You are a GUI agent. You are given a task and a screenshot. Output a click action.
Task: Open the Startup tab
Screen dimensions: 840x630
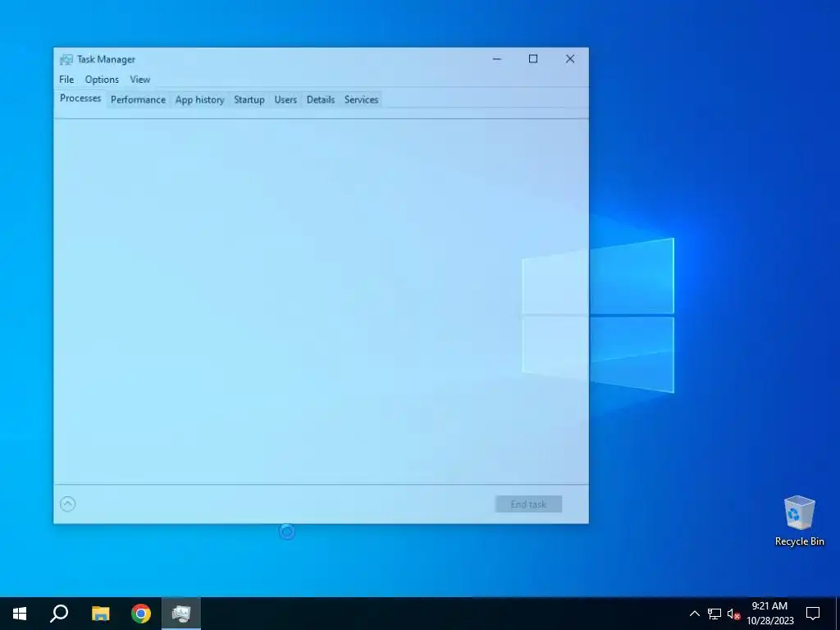(249, 99)
